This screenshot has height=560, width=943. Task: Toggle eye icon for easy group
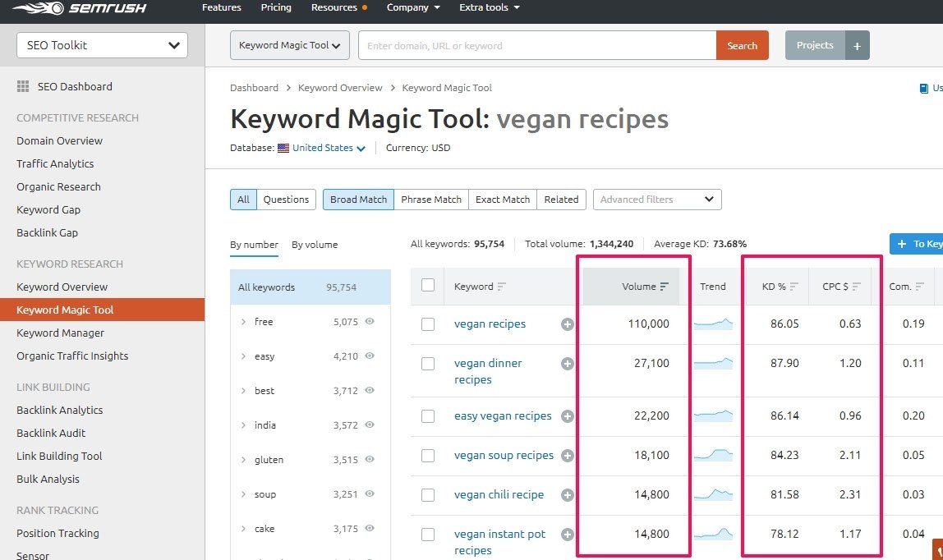370,356
